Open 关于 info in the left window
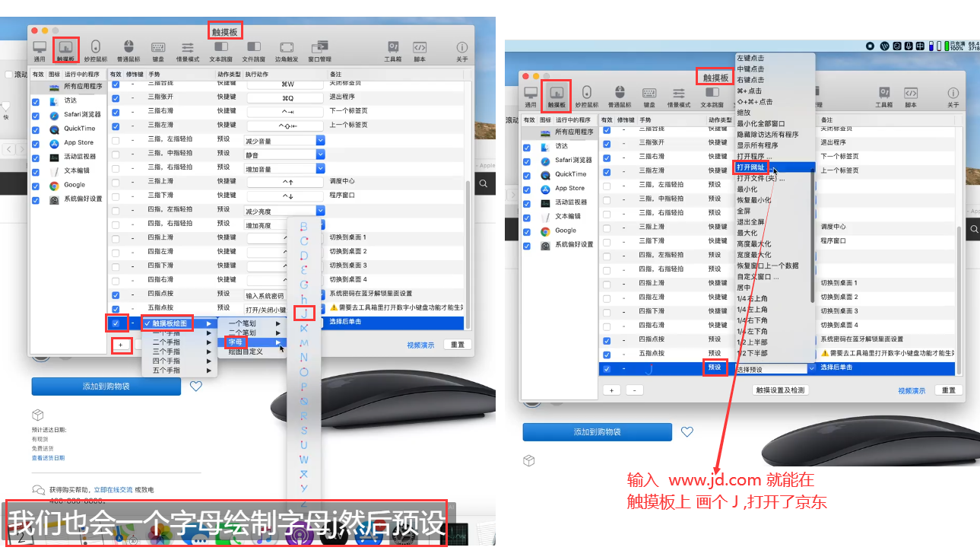 [x=461, y=51]
